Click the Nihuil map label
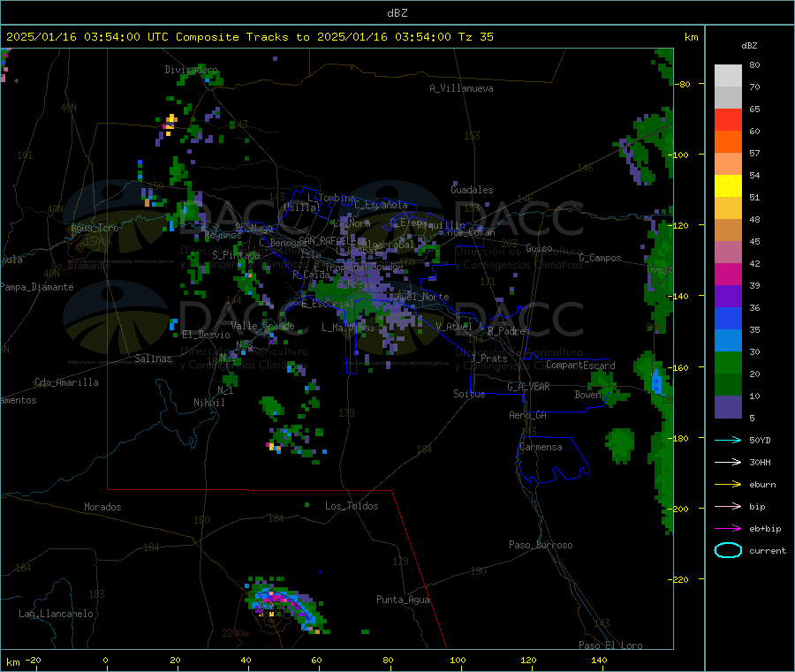Screen dimensions: 795x672 (x=208, y=403)
